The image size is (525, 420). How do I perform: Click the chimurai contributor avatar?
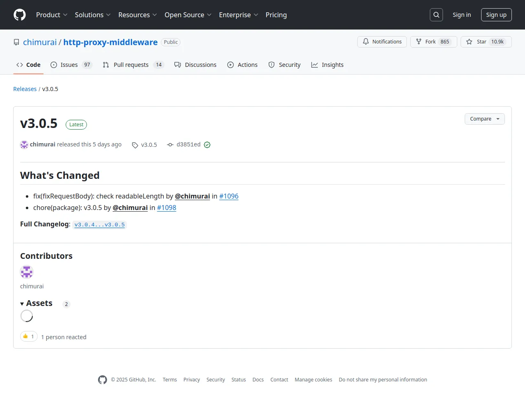coord(27,272)
